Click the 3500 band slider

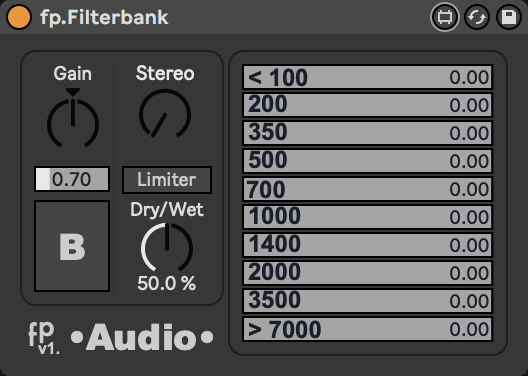click(x=367, y=301)
